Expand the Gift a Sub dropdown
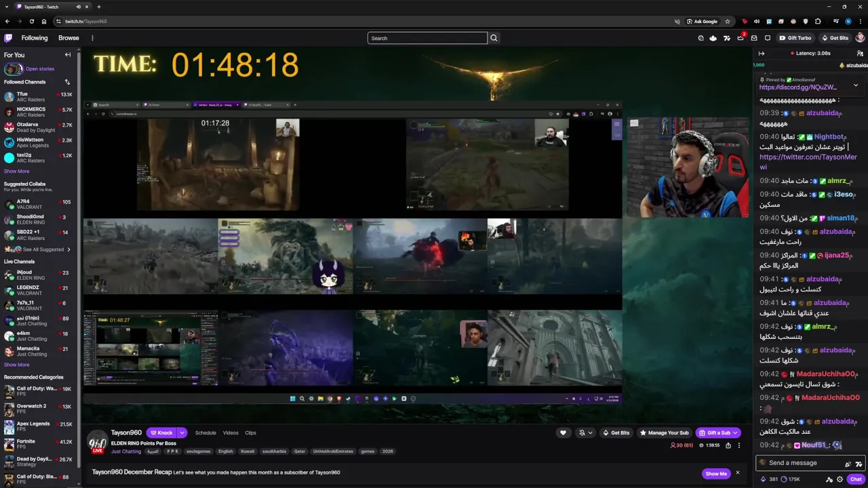The width and height of the screenshot is (868, 488). (736, 432)
